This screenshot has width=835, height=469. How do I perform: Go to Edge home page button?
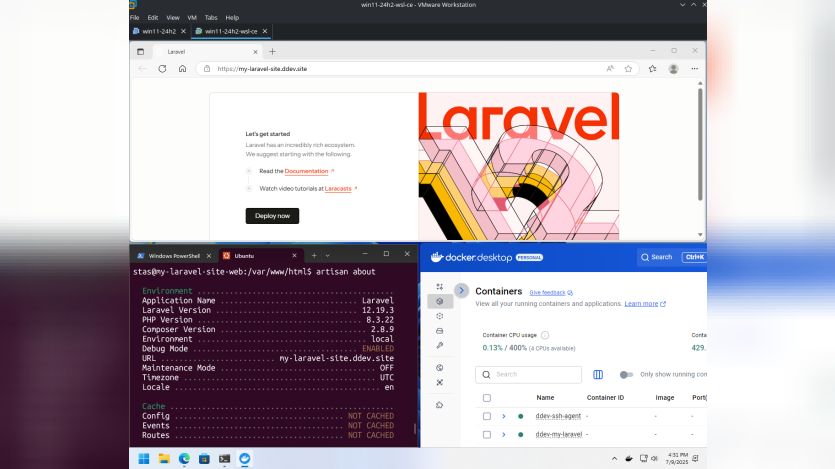click(182, 69)
